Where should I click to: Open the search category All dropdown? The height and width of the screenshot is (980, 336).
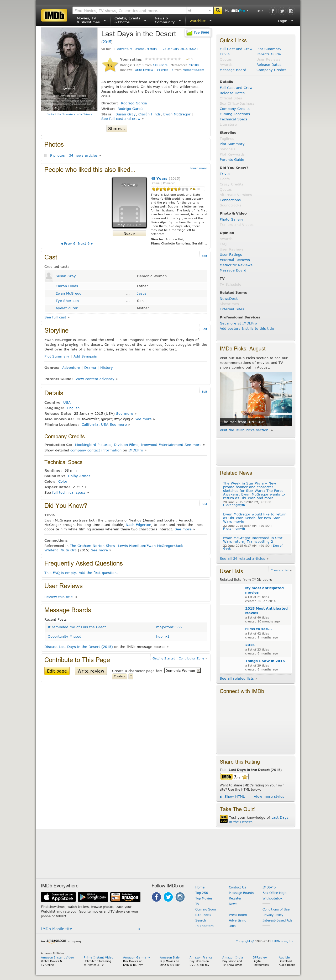pyautogui.click(x=199, y=11)
